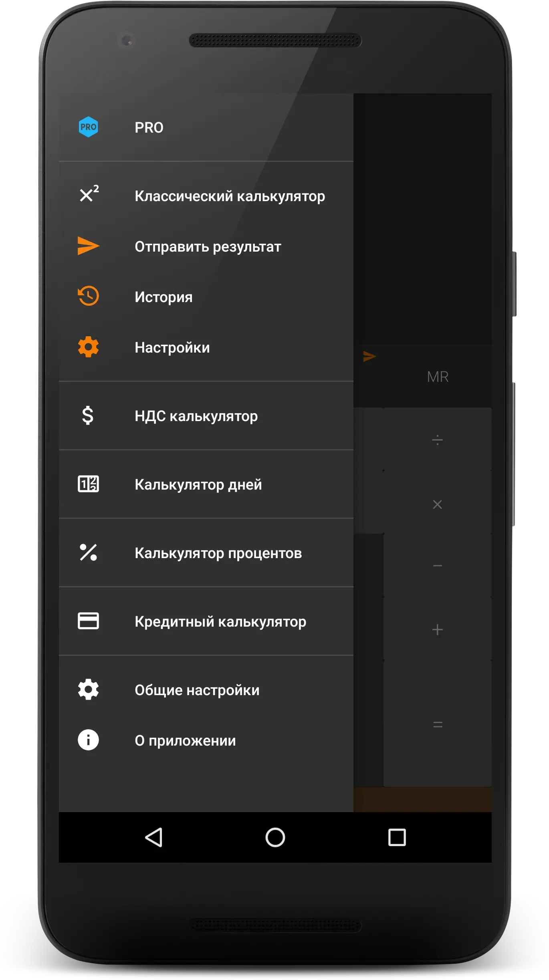
Task: Open История from the drawer
Action: click(163, 297)
